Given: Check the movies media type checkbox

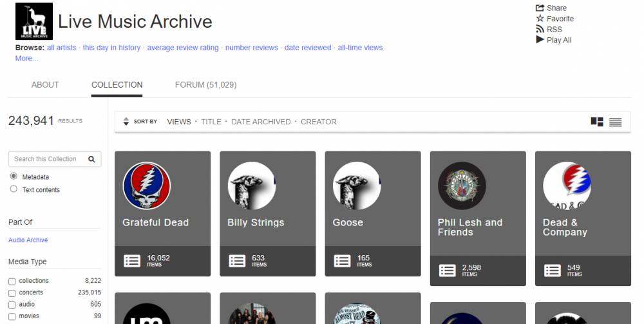Looking at the screenshot, I should 12,317.
